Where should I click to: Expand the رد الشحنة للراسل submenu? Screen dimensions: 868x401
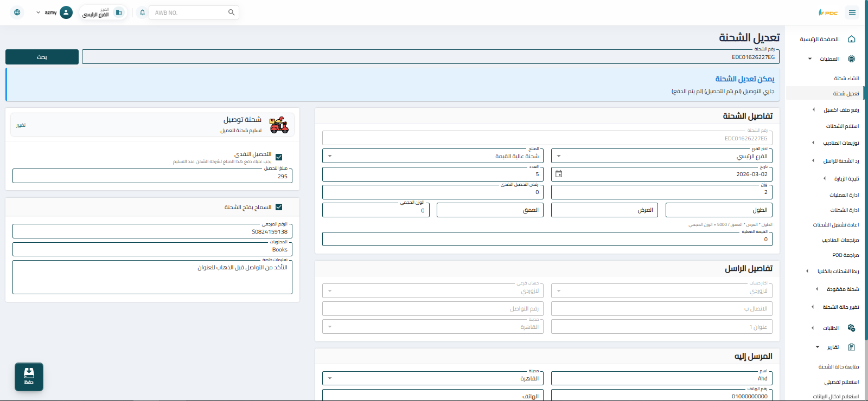tap(813, 160)
